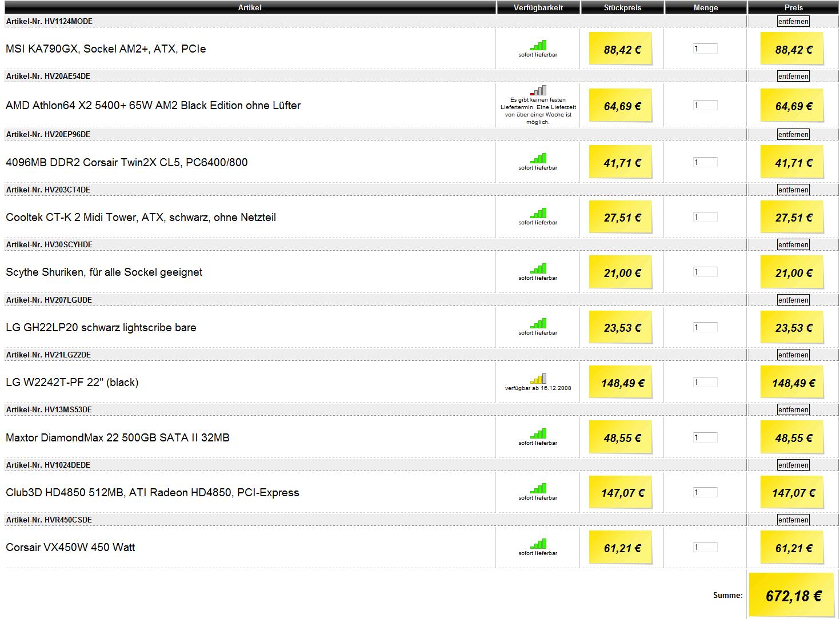
Task: Click the Verfügbarkeit column header
Action: 538,7
